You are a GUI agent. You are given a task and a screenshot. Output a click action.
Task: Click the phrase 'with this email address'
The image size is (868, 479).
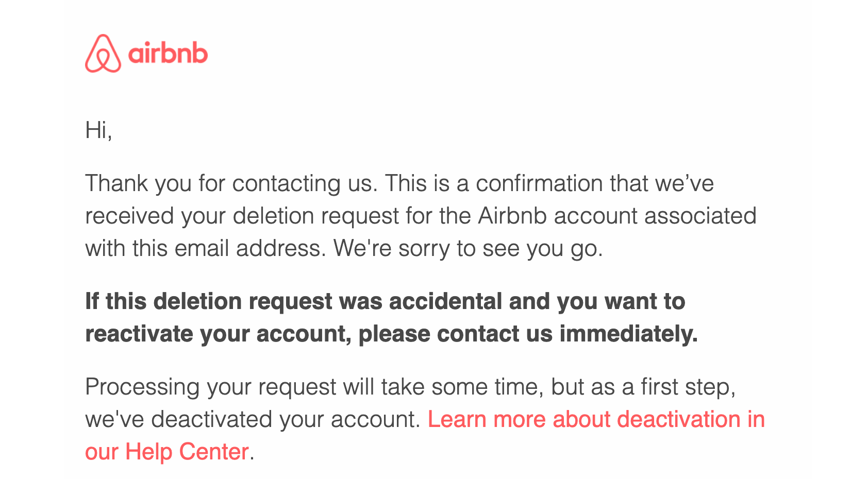coord(206,248)
